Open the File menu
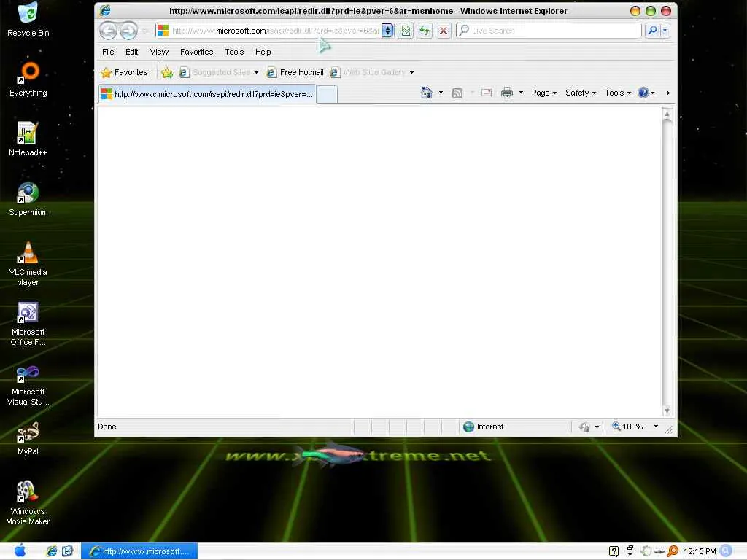 tap(108, 52)
